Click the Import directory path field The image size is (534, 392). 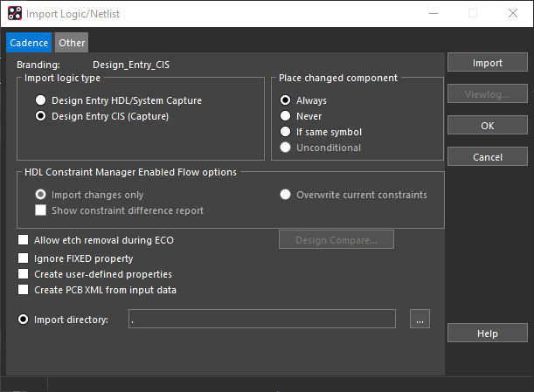pyautogui.click(x=262, y=319)
